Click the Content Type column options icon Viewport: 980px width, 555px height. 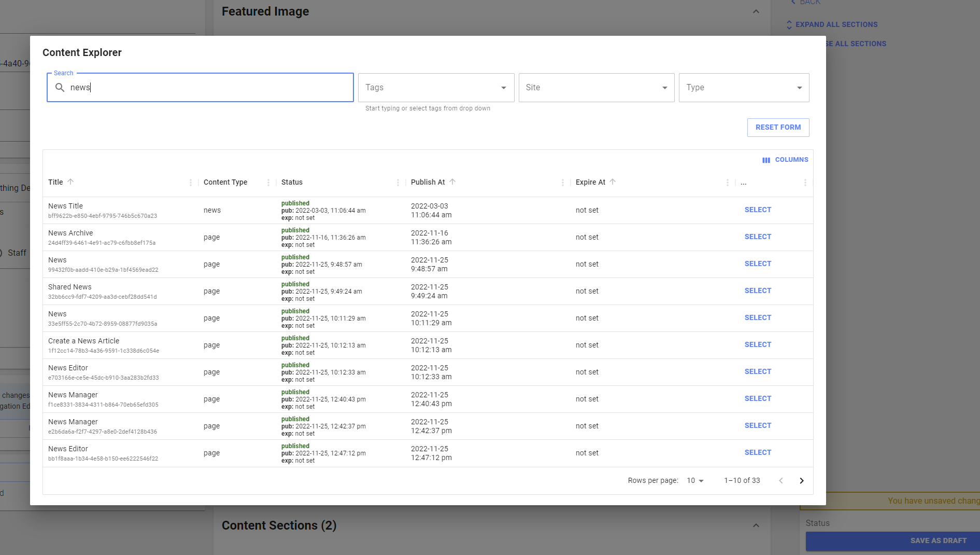268,183
